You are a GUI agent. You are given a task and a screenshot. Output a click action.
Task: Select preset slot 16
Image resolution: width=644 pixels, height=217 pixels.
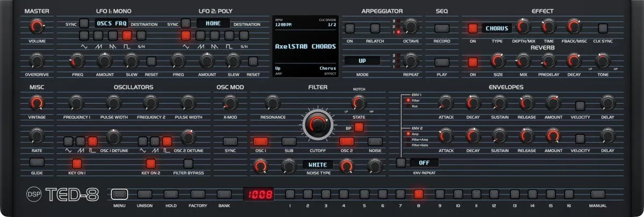[568, 194]
